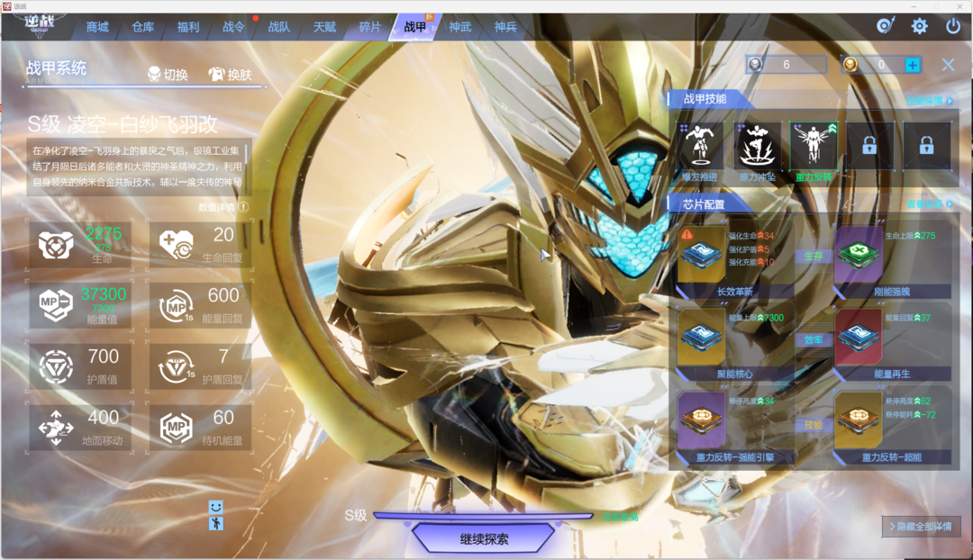Click the second locked skill slot
Viewport: 973px width, 560px height.
pos(926,147)
